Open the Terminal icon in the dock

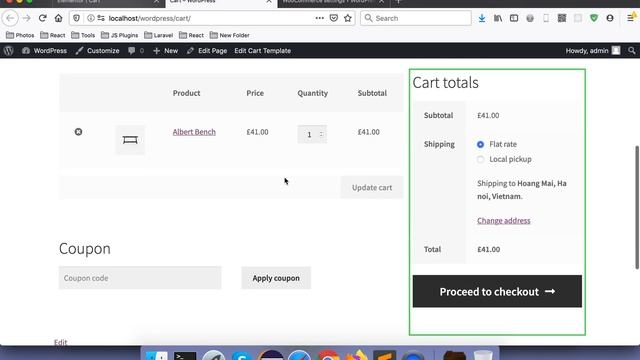click(x=185, y=356)
